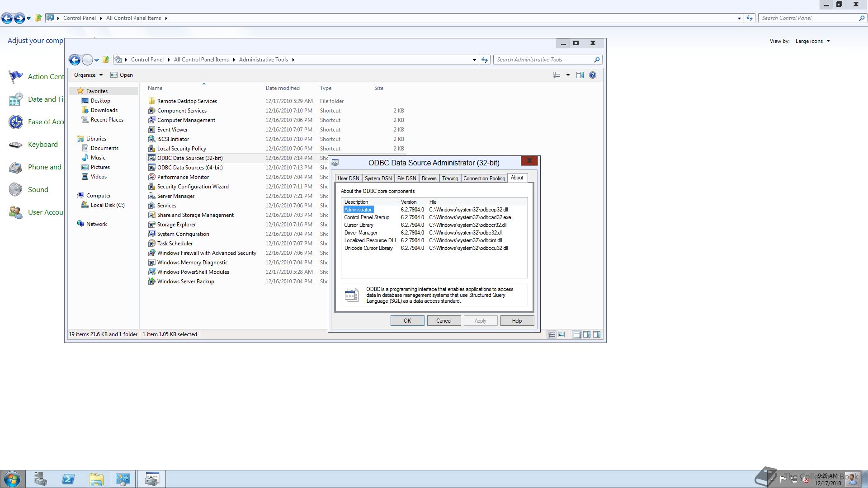Click Cancel in the ODBC dialog
This screenshot has height=488, width=868.
pyautogui.click(x=443, y=321)
